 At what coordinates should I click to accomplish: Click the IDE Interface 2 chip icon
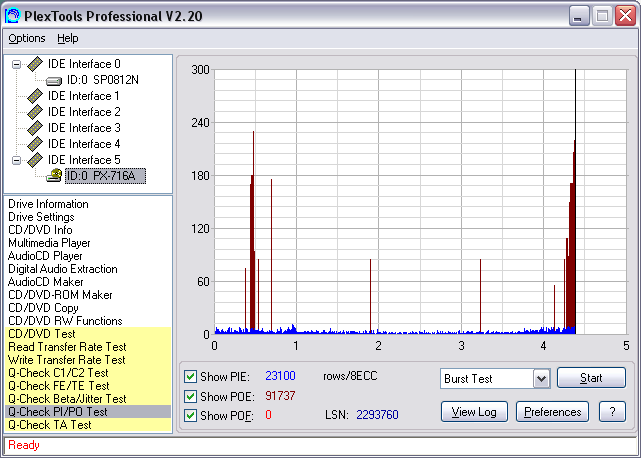pos(35,112)
